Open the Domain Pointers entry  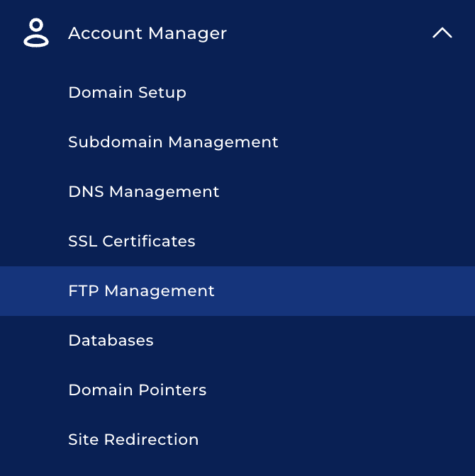point(138,390)
